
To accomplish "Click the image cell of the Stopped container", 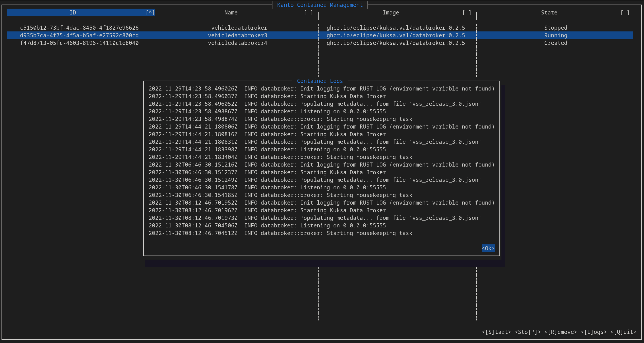I will (396, 28).
